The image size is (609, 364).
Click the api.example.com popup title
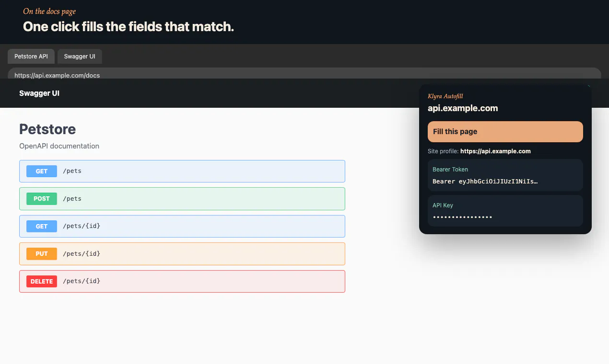(463, 108)
